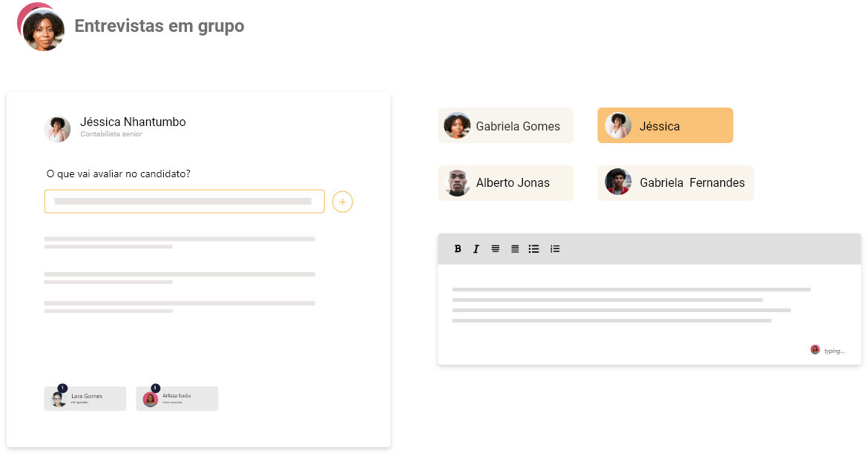The height and width of the screenshot is (456, 868).
Task: Choose candidate Alberto Jonas
Action: (x=505, y=183)
